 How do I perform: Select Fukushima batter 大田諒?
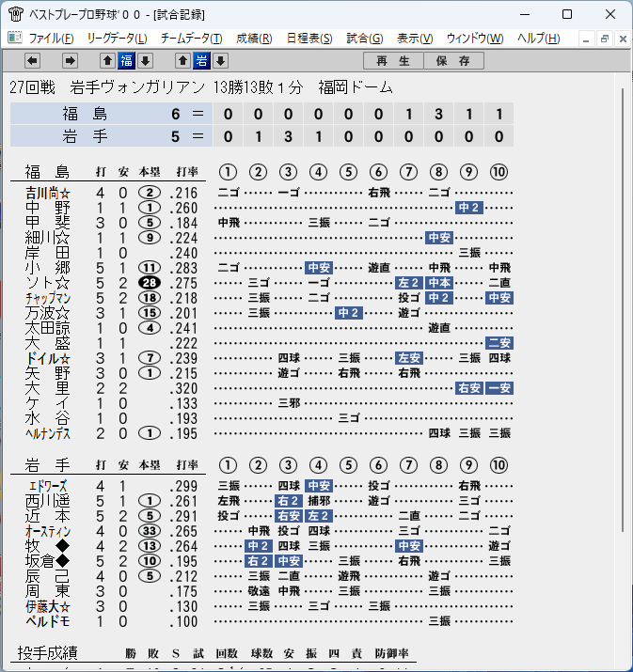48,328
